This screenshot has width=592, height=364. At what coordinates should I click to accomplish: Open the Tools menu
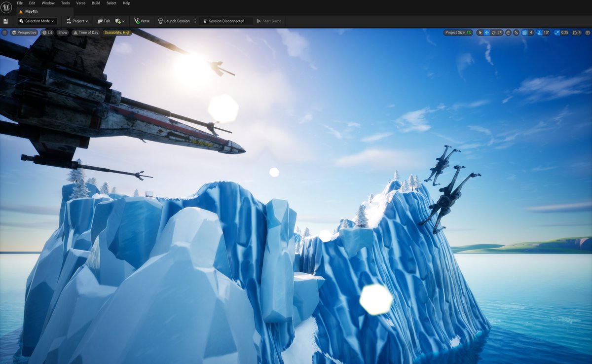click(x=65, y=3)
